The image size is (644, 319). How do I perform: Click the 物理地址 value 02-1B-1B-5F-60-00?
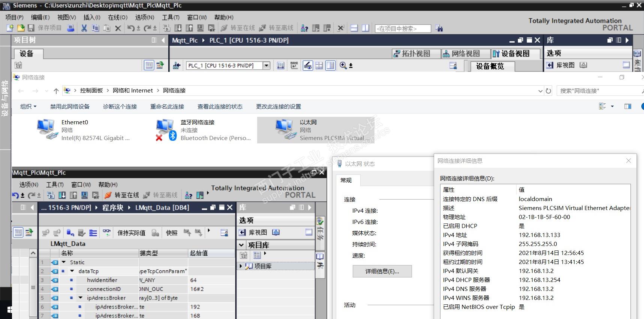(544, 217)
